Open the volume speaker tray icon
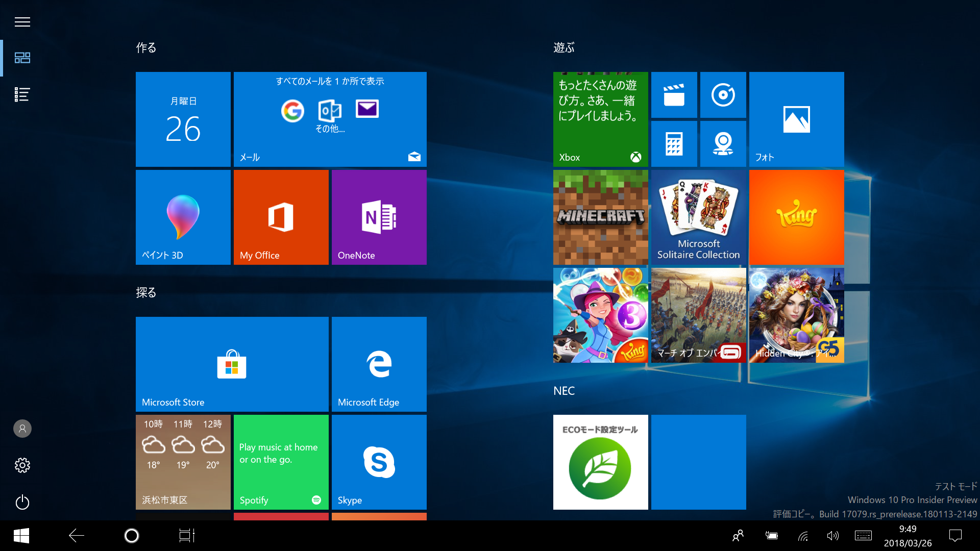Screen dimensions: 980x551 click(x=832, y=536)
